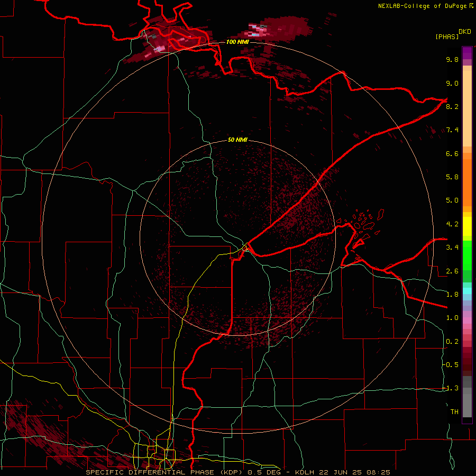Screen dimensions: 476x476
Task: Click the 50 NMI range ring label
Action: coord(237,140)
